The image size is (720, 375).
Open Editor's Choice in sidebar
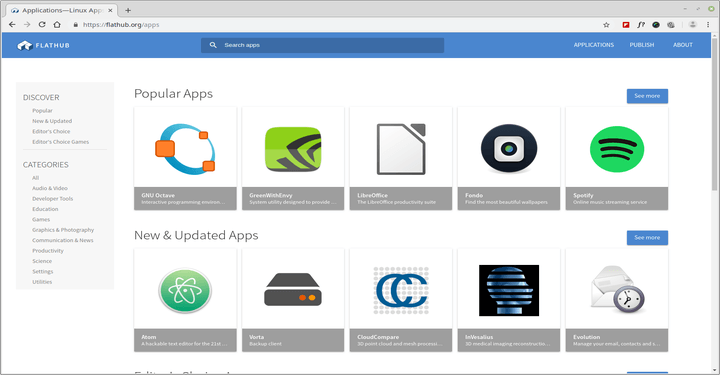[51, 131]
